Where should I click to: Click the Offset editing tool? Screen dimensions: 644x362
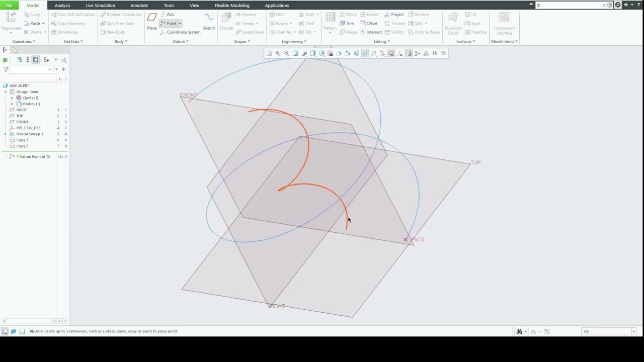click(369, 23)
